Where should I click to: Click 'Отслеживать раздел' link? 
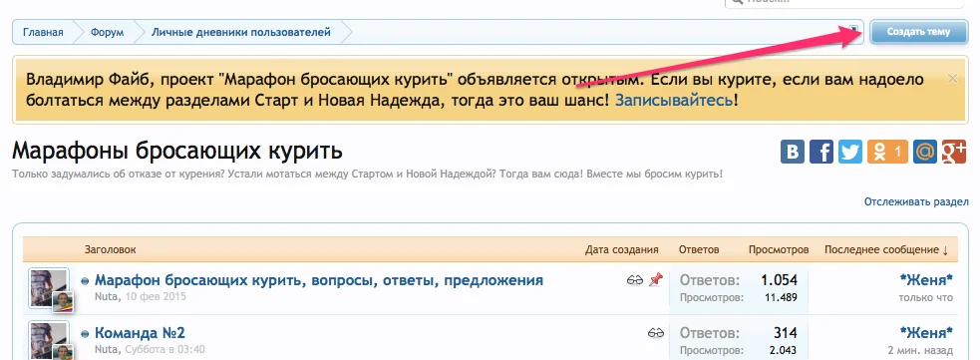(x=916, y=201)
